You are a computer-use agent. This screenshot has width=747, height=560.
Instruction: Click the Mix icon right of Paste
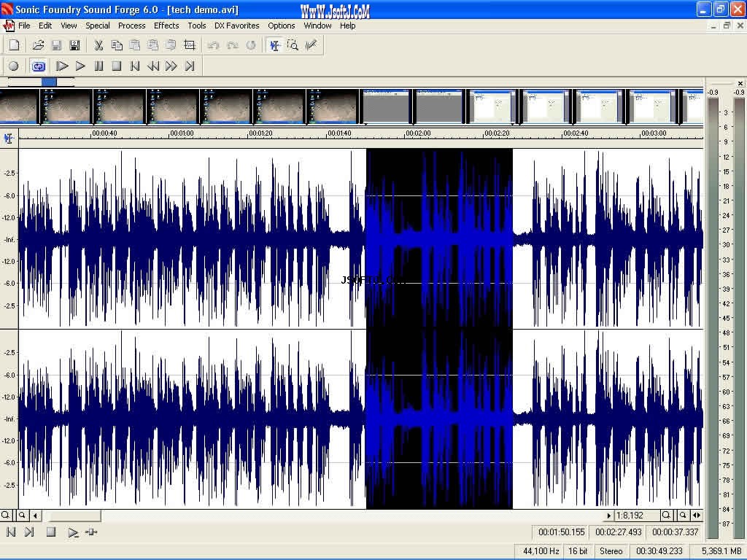pos(153,45)
